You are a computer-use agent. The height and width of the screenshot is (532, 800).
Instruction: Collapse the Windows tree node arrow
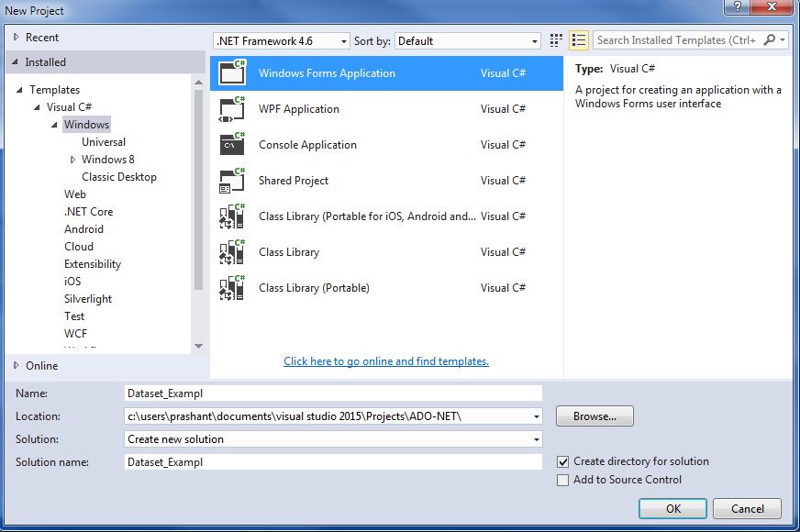pos(54,125)
